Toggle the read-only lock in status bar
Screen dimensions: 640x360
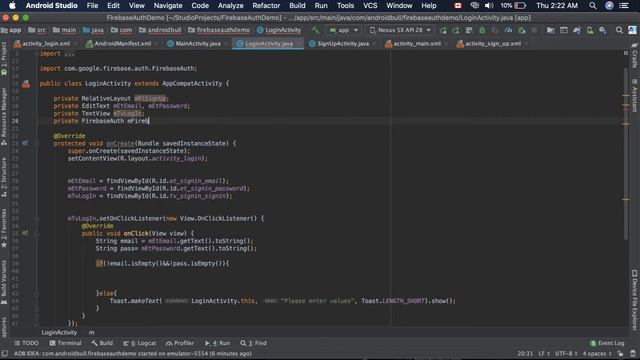[620, 353]
